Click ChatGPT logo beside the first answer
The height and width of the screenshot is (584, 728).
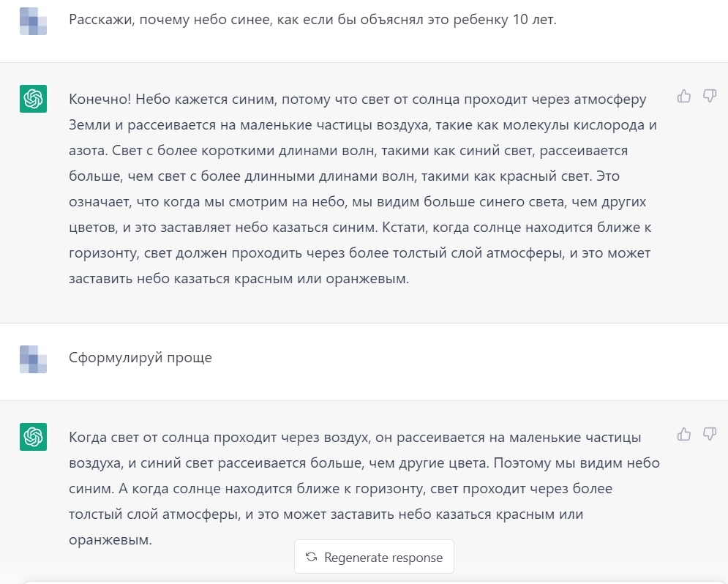click(x=33, y=99)
